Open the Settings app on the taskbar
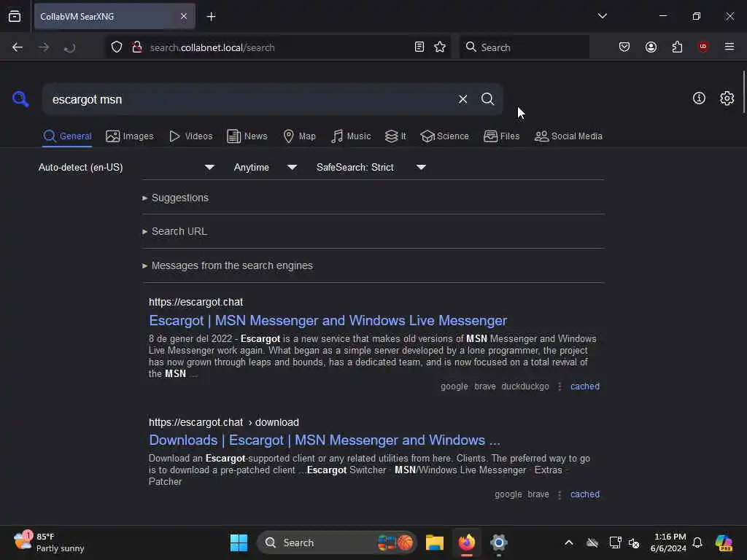The height and width of the screenshot is (560, 747). (499, 542)
